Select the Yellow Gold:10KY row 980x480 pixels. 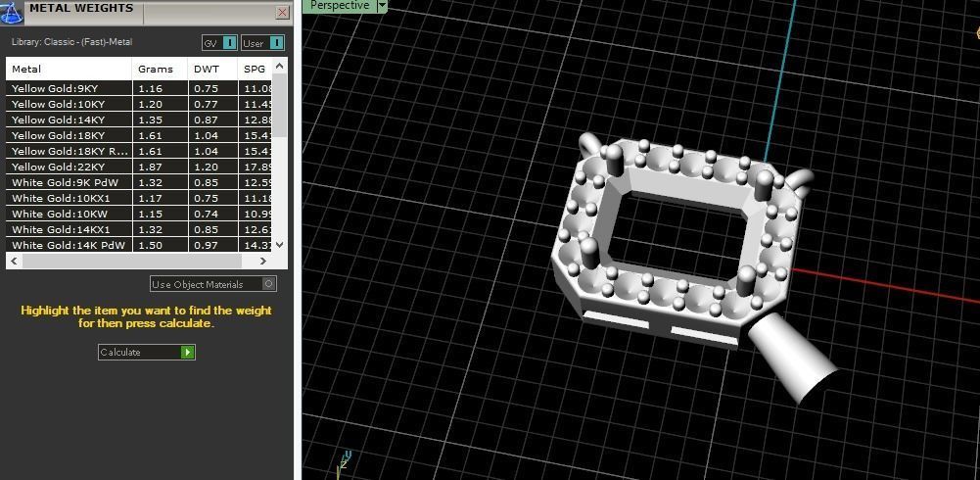click(x=139, y=105)
